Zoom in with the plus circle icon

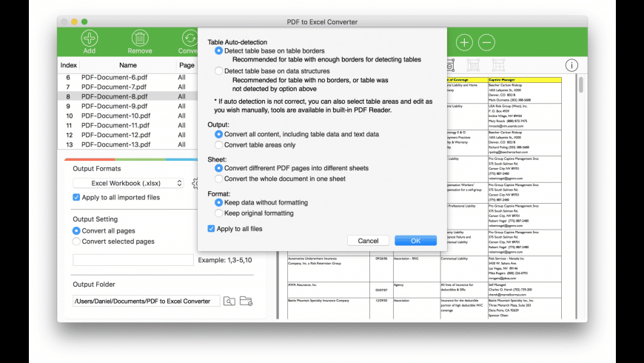point(464,42)
